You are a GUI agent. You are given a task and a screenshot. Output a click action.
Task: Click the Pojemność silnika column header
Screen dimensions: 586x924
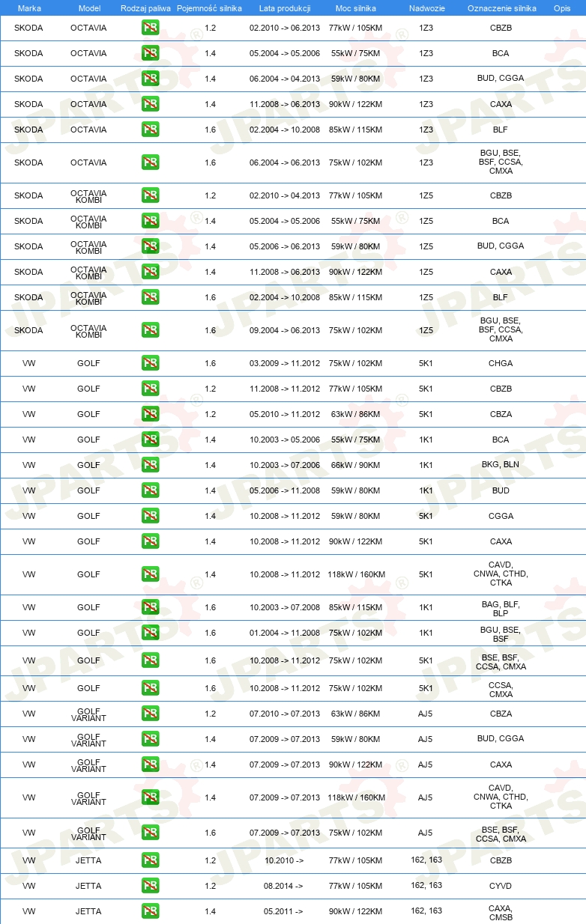pyautogui.click(x=210, y=8)
